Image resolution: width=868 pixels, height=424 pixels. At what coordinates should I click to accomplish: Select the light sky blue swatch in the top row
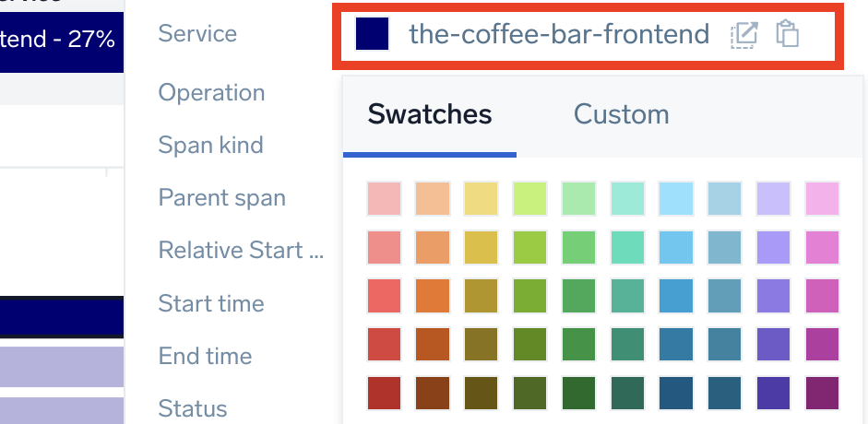tap(676, 198)
